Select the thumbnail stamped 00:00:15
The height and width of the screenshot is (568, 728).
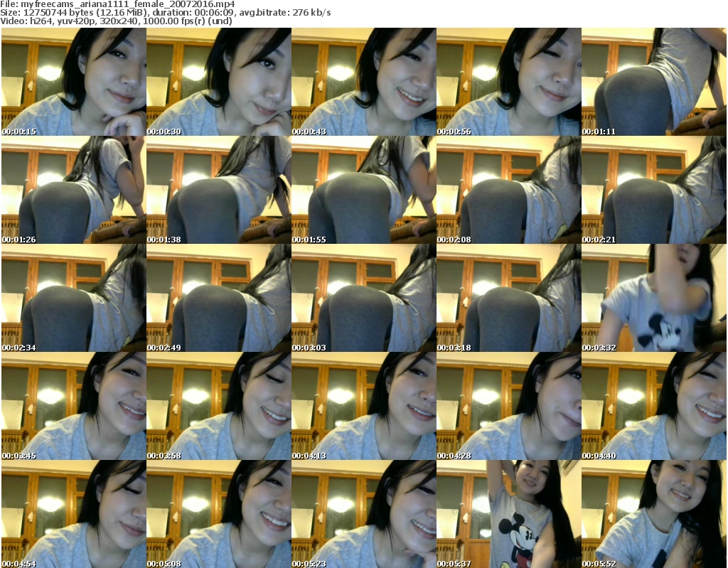(x=74, y=82)
